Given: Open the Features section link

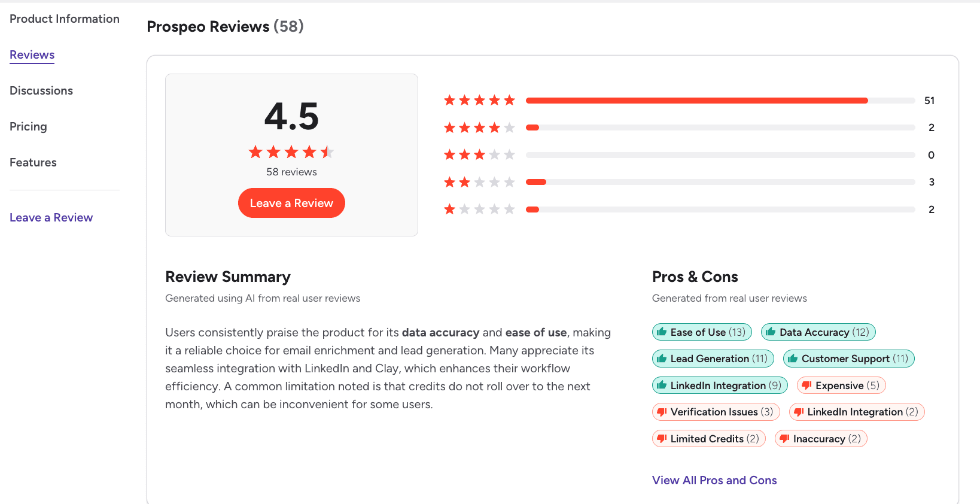Looking at the screenshot, I should pyautogui.click(x=33, y=162).
